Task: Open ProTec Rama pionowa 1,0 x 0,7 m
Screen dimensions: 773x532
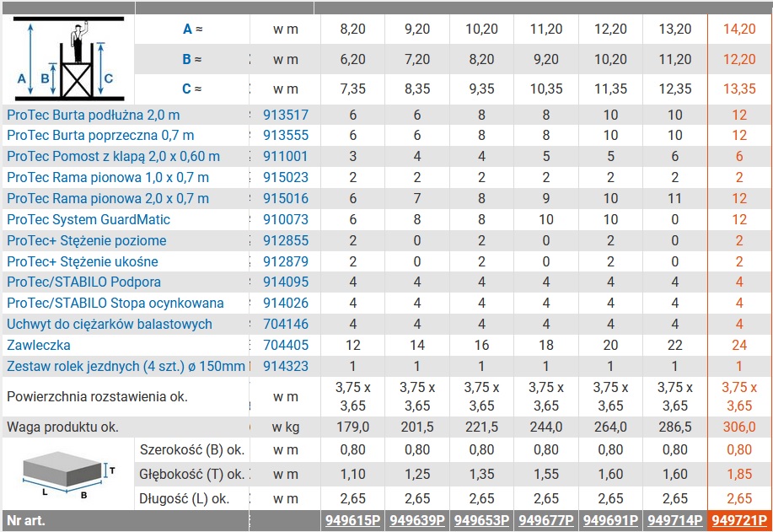Action: point(108,178)
